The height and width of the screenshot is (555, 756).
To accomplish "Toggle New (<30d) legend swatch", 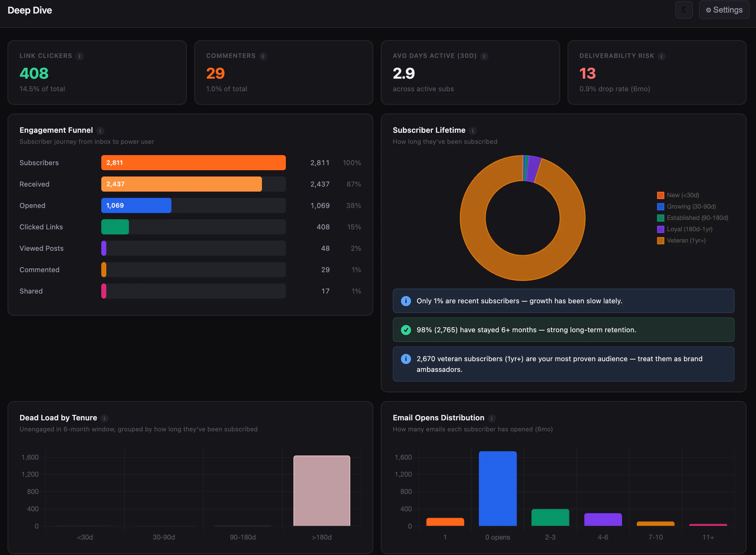I will point(660,195).
